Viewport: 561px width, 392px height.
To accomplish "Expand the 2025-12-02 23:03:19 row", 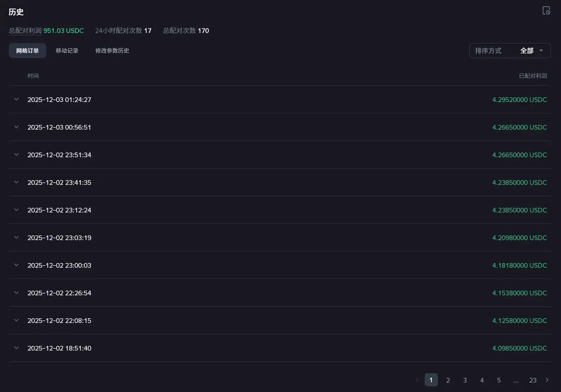I will (x=16, y=238).
